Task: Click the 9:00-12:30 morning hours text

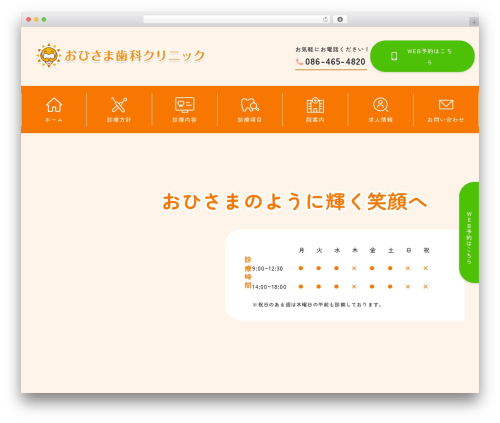Action: pos(267,269)
